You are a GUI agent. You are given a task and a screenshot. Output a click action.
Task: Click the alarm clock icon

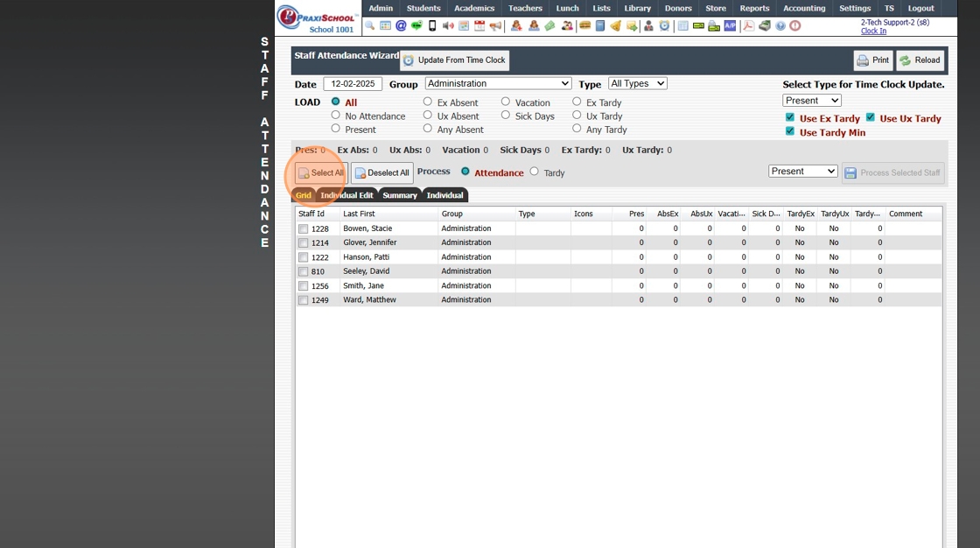click(x=664, y=25)
